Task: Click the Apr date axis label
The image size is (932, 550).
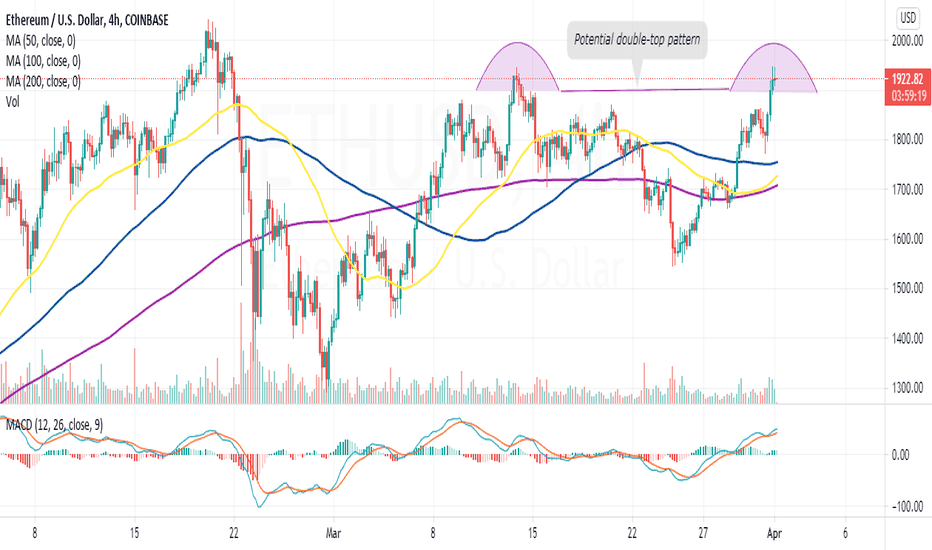Action: pos(774,533)
